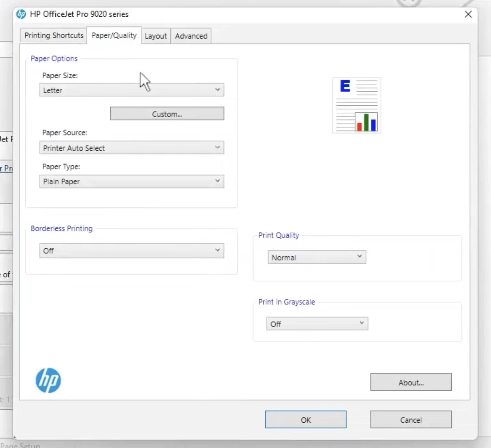Switch to the Printing Shortcuts tab

click(54, 35)
